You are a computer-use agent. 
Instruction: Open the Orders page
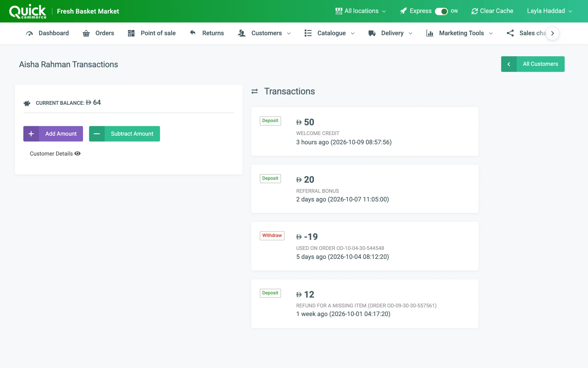(x=98, y=33)
